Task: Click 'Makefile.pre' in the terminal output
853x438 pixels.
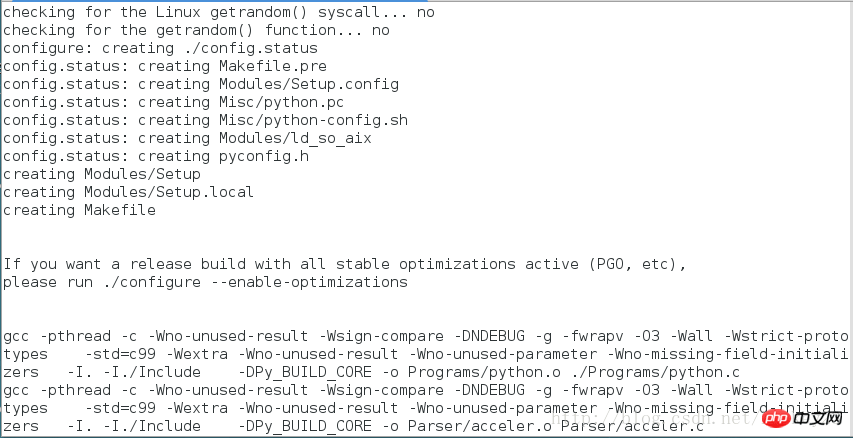Action: (273, 66)
